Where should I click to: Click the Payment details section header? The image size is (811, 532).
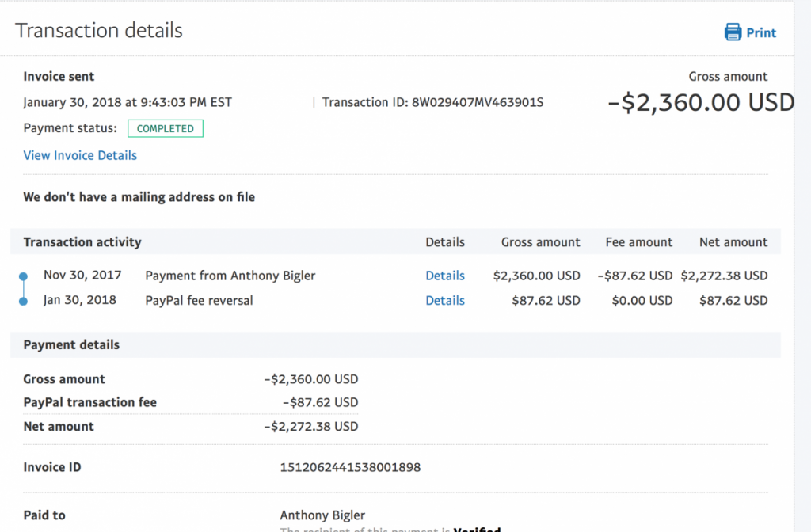(71, 345)
